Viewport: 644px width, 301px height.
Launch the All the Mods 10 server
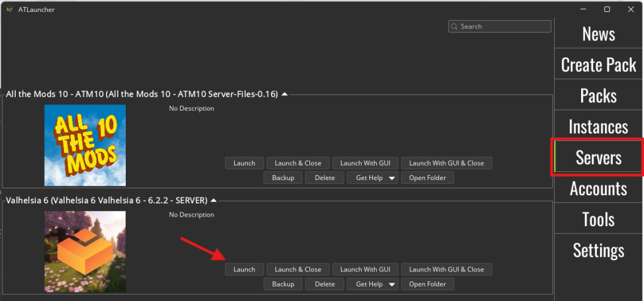[x=244, y=163]
